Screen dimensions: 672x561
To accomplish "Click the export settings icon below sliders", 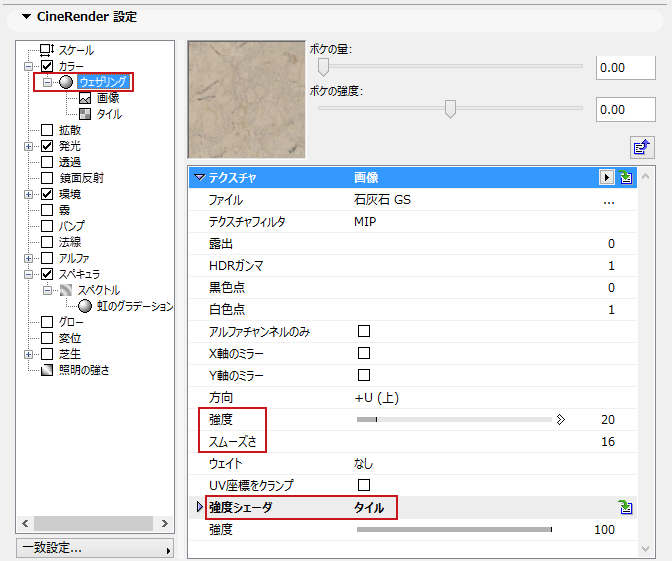I will [642, 147].
